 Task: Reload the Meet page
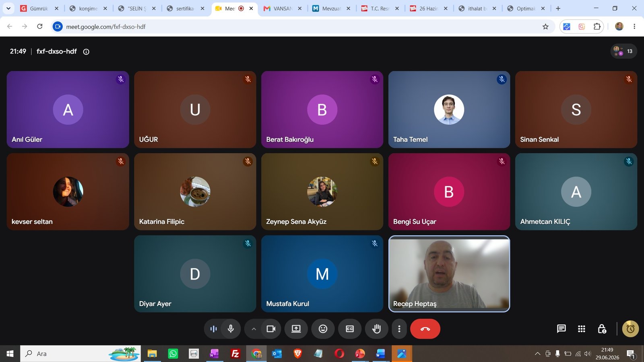pyautogui.click(x=40, y=27)
